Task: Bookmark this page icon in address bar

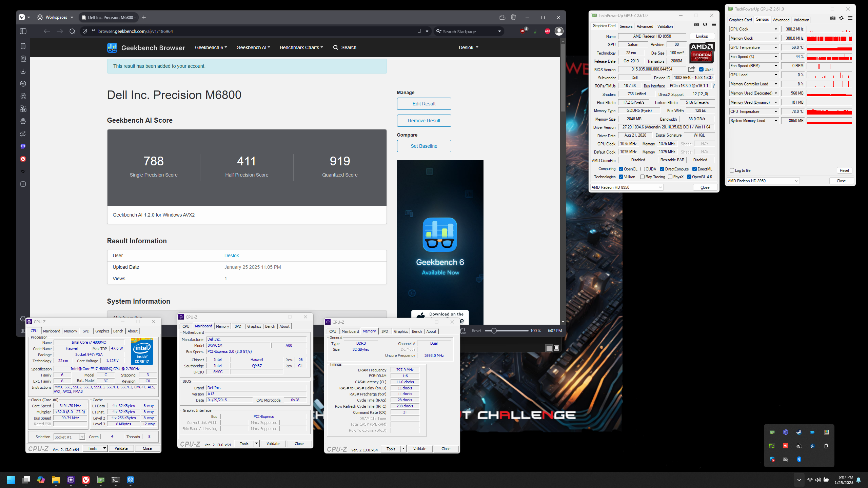Action: coord(419,31)
